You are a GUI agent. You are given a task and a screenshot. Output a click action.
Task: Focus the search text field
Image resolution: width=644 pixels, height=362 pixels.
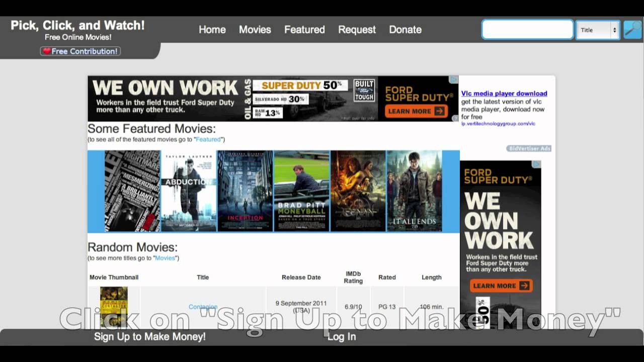pos(527,30)
